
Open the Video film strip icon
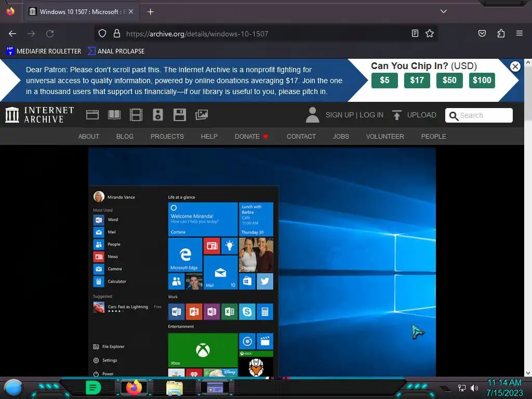(136, 115)
